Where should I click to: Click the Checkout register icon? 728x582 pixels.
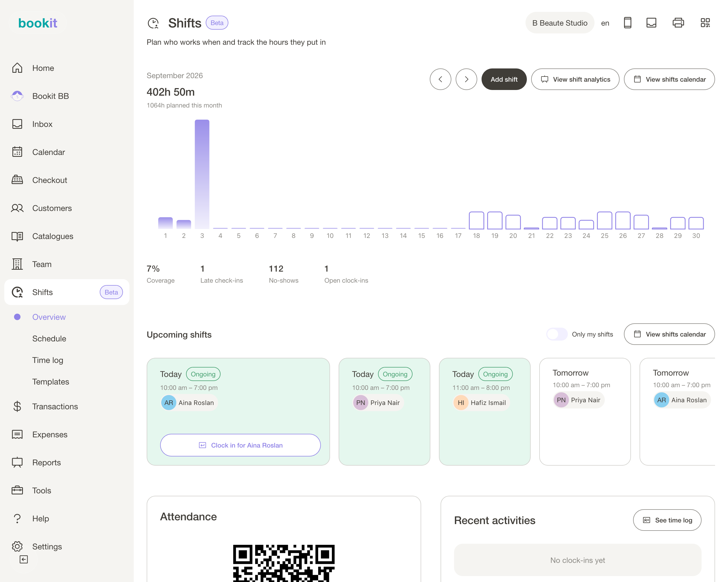(17, 180)
